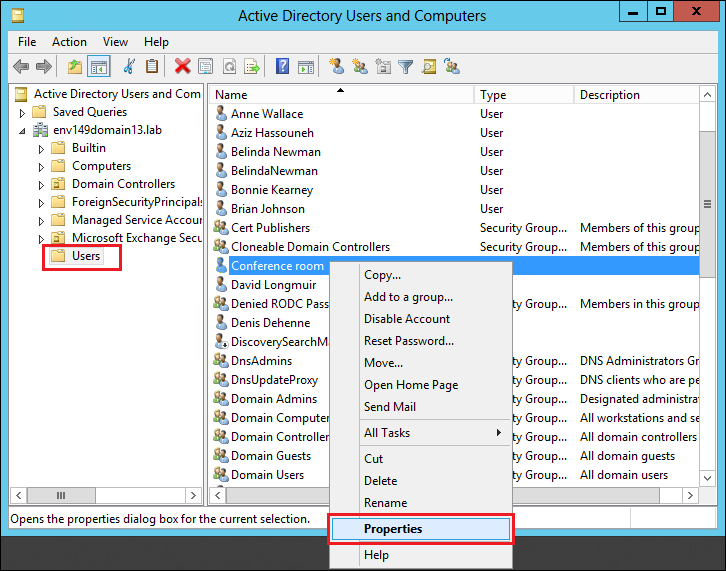Image resolution: width=726 pixels, height=571 pixels.
Task: Click the Domain Admins group icon
Action: coord(221,398)
